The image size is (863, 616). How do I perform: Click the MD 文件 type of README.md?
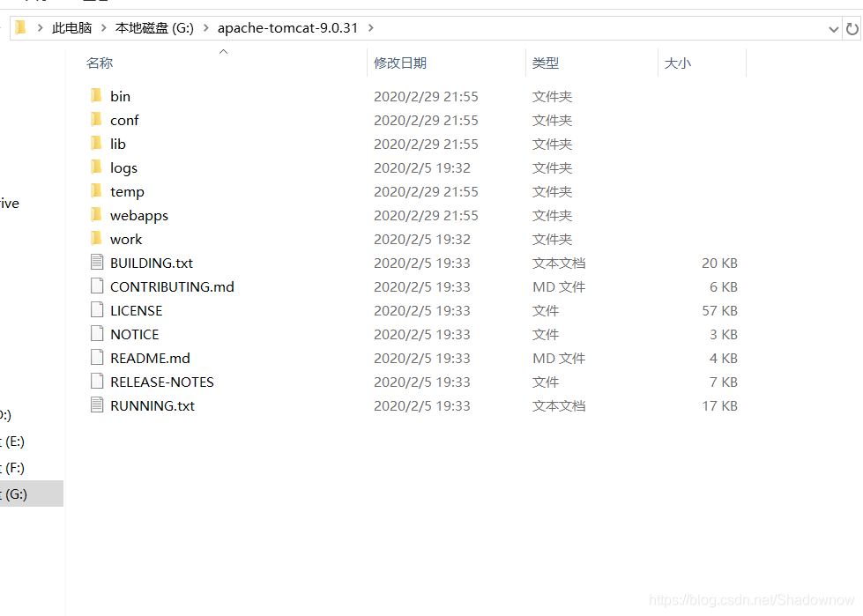click(559, 358)
